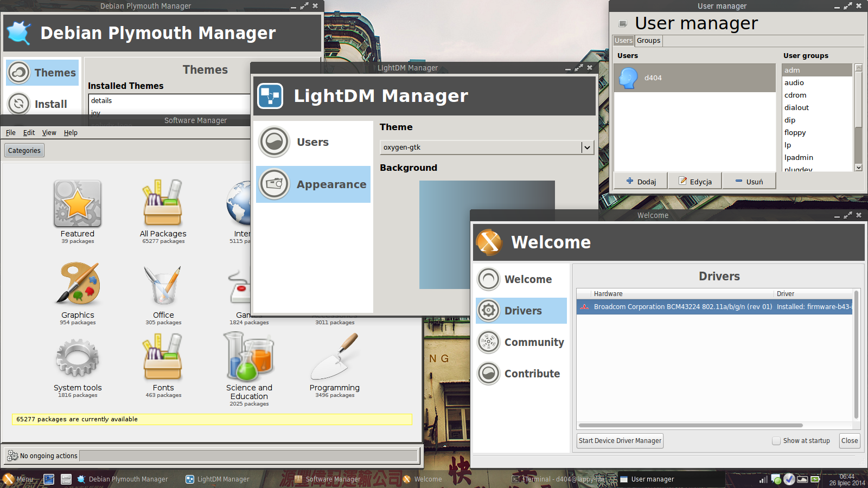Click the Usuń button
This screenshot has height=488, width=868.
(x=749, y=182)
